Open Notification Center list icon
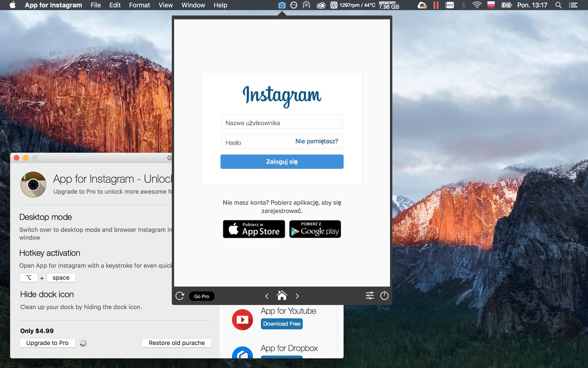 [x=573, y=5]
